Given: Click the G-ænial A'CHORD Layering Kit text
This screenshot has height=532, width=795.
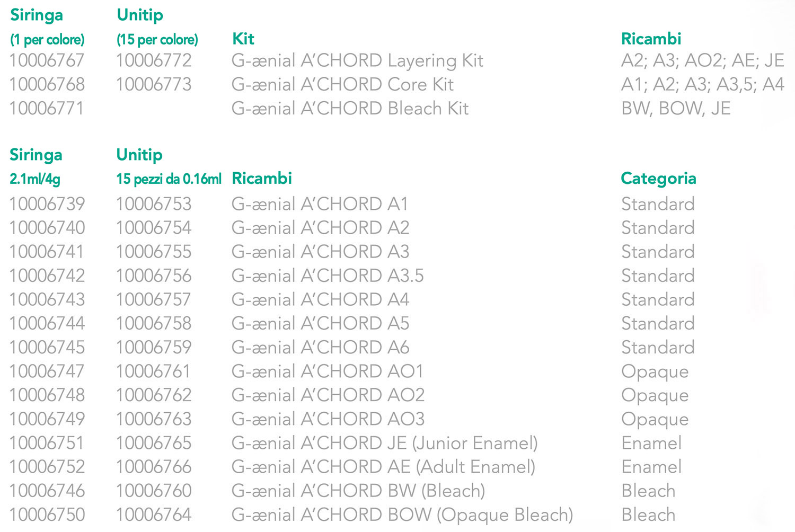Looking at the screenshot, I should point(357,61).
